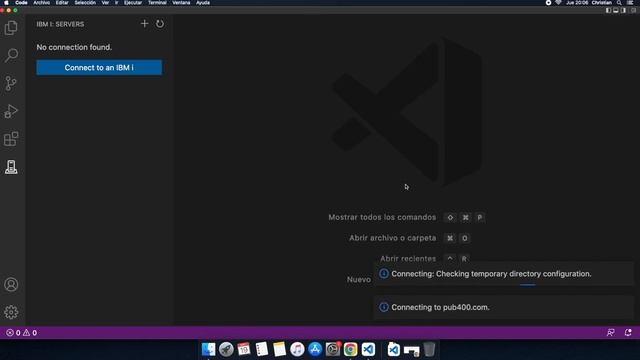Viewport: 640px width, 360px height.
Task: Open notifications bell in status bar
Action: (x=628, y=333)
